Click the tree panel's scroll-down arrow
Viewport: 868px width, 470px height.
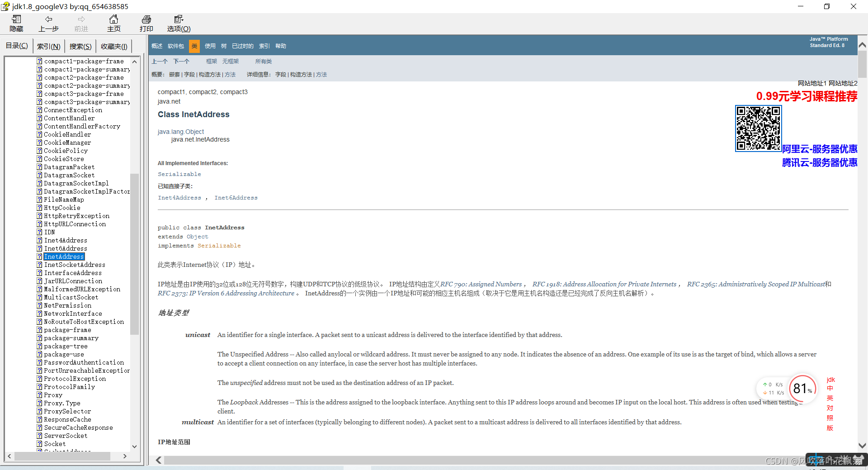click(134, 446)
